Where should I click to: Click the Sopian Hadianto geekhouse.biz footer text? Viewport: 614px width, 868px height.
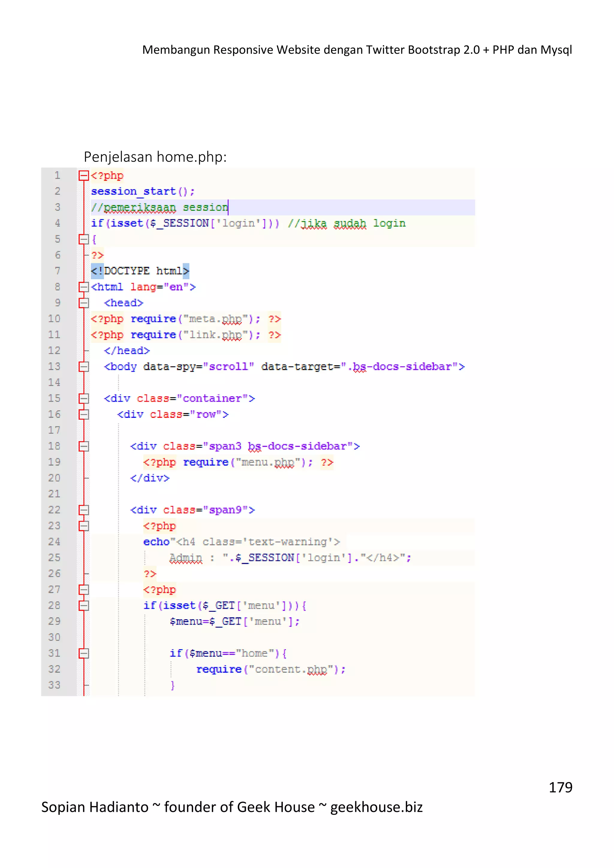(x=232, y=807)
